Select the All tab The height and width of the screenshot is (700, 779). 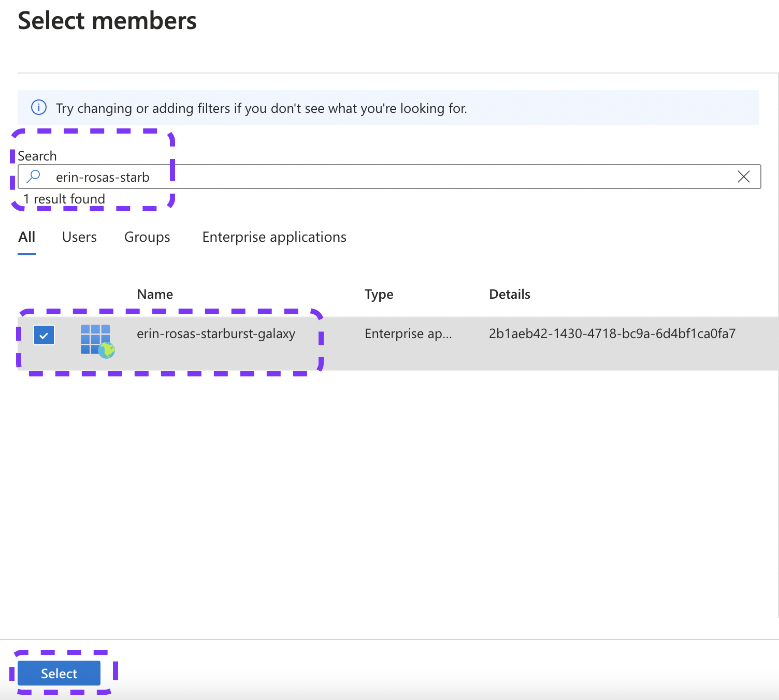[26, 237]
